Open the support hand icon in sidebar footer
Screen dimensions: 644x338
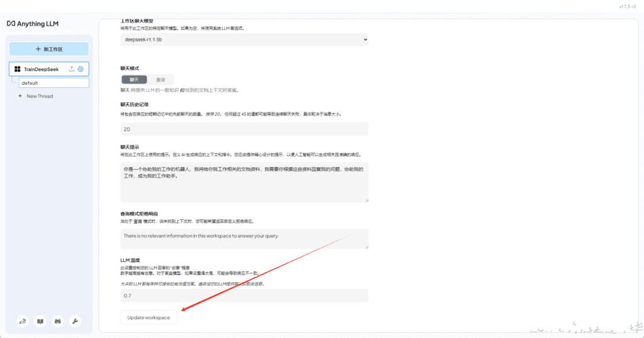(x=23, y=321)
